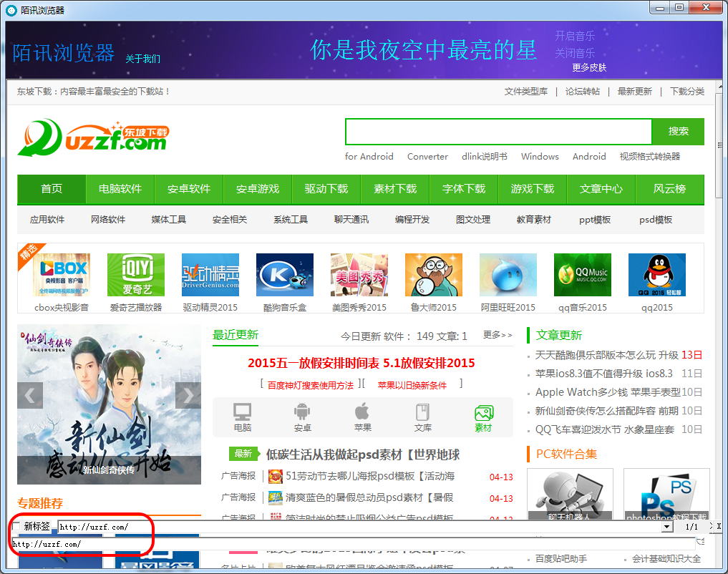
Task: Open the 2015五一放假安排时间表 headline
Action: (361, 363)
